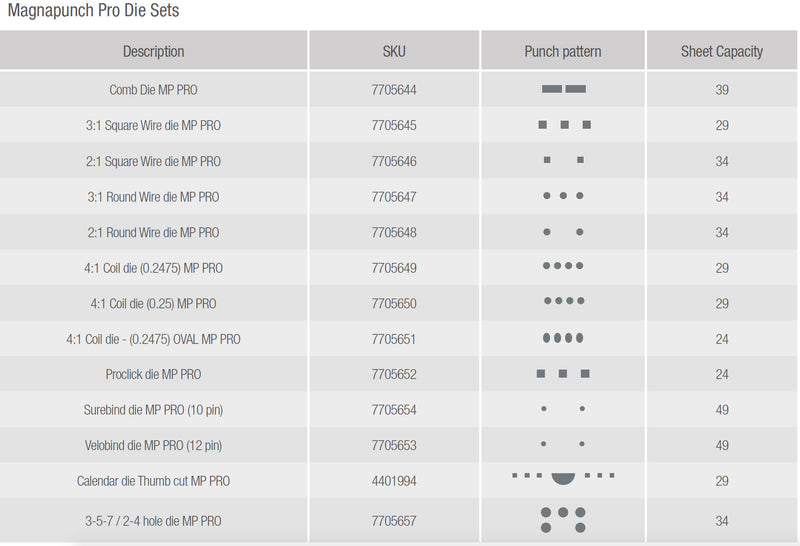Click the 3:1 Round Wire punch pattern
Image resolution: width=800 pixels, height=546 pixels.
coord(563,196)
